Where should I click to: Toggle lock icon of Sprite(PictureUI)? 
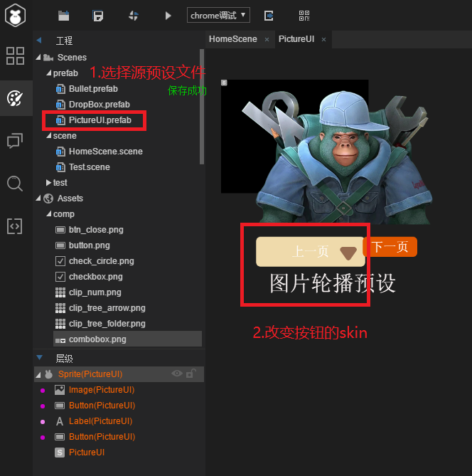click(191, 373)
